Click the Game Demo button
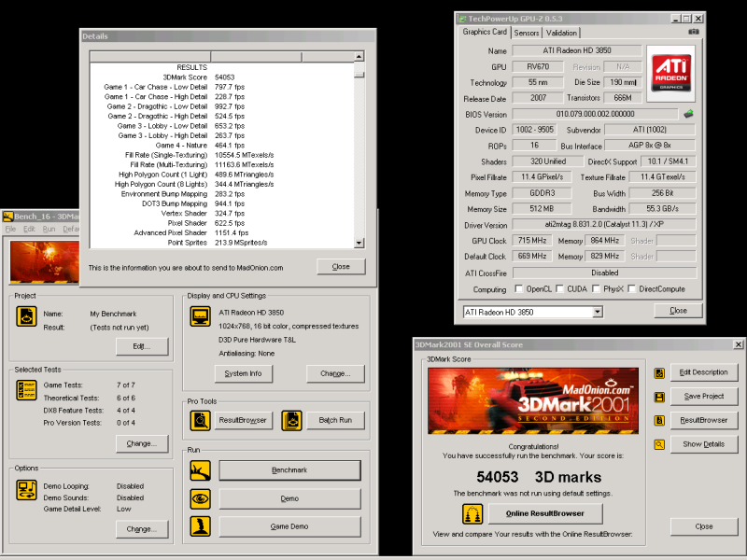 coord(289,526)
